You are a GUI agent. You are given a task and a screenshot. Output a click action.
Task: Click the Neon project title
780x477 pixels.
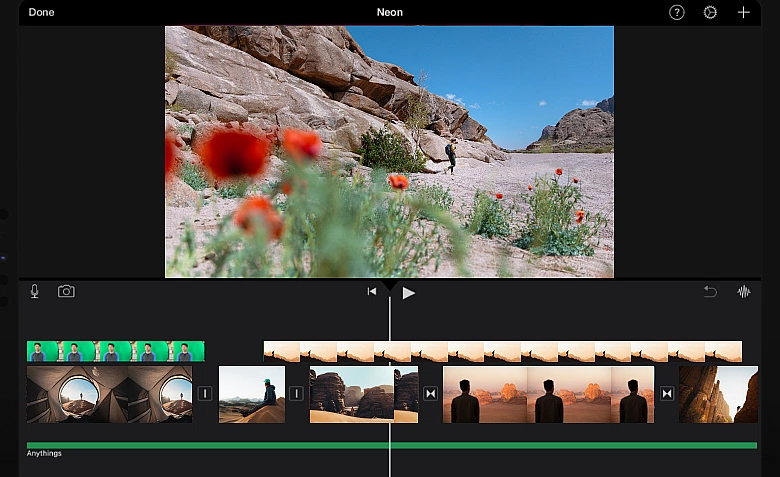pos(390,12)
